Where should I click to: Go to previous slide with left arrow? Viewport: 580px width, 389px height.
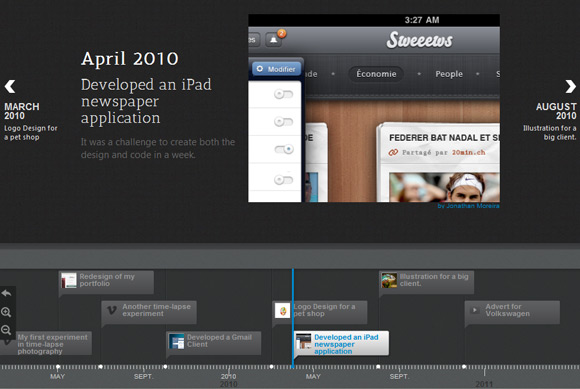click(x=10, y=87)
